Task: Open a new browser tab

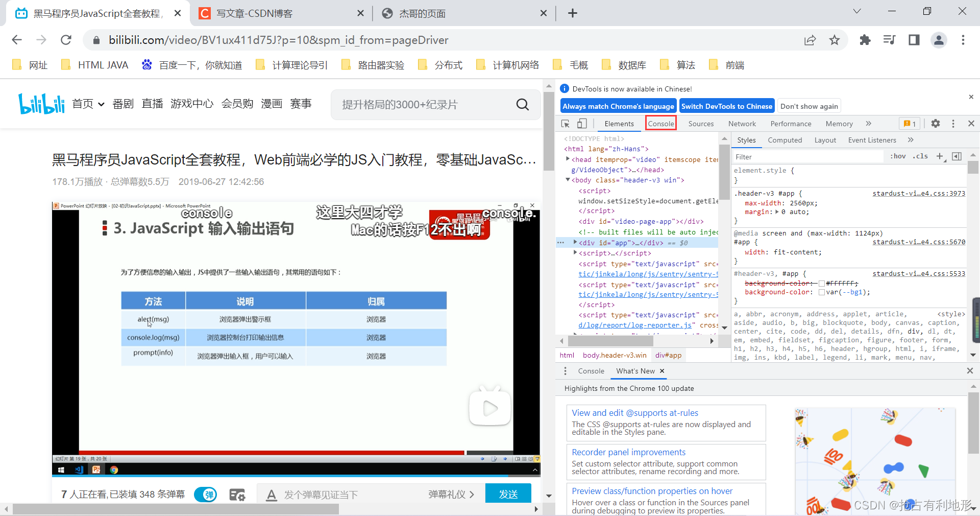Action: click(x=573, y=13)
